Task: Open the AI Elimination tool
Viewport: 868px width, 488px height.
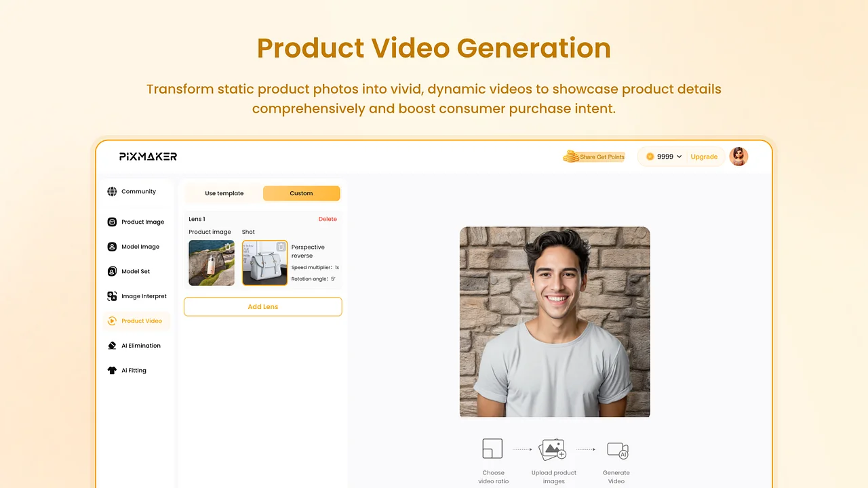Action: tap(141, 346)
